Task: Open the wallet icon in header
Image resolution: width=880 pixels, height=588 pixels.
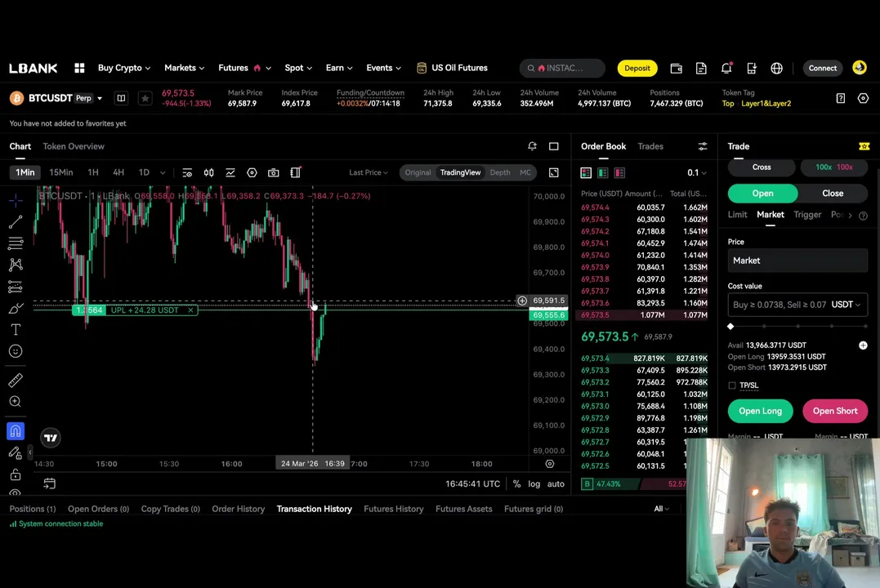Action: (x=677, y=68)
